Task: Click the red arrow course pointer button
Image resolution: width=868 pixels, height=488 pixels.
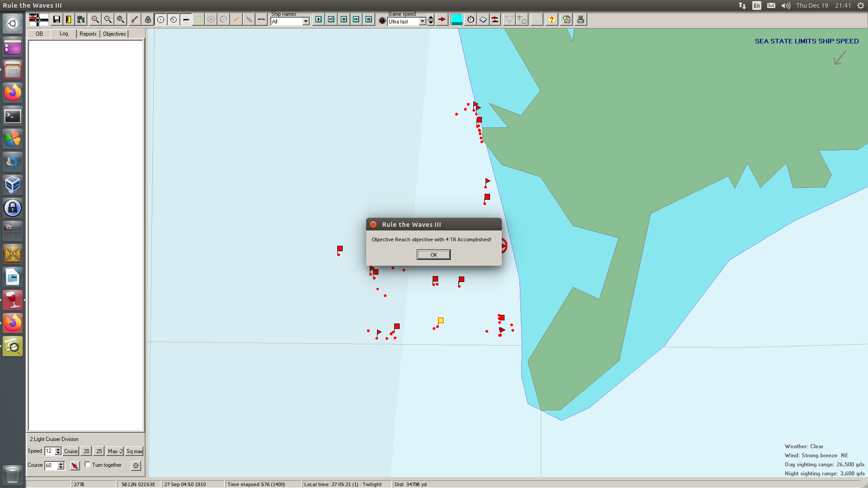Action: (x=75, y=465)
